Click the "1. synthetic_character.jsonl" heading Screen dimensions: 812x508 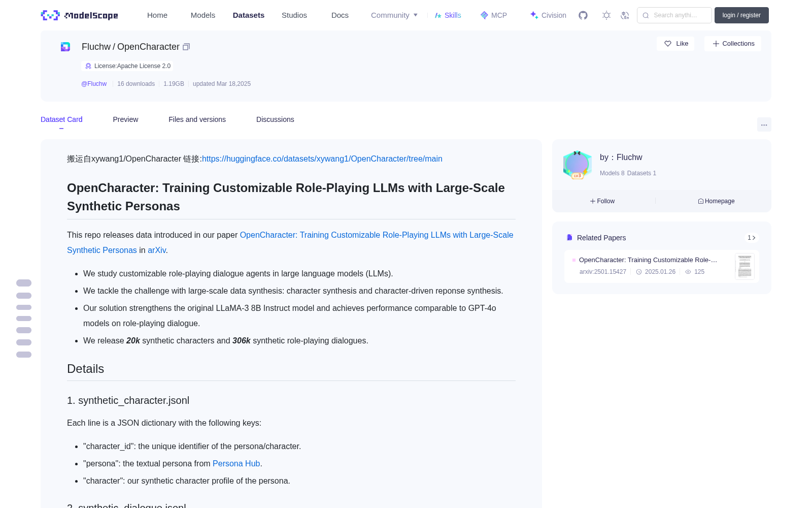[128, 400]
